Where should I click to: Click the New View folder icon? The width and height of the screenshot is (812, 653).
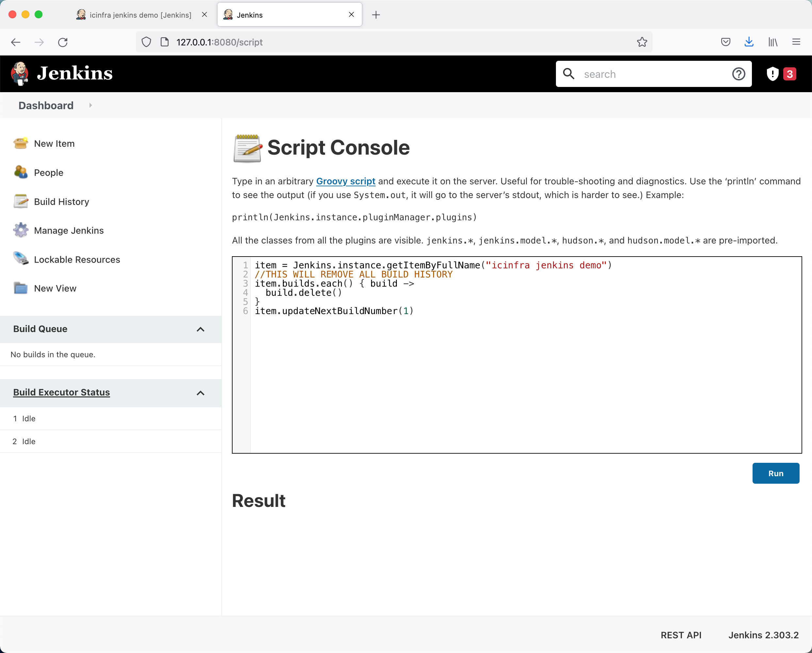[20, 288]
